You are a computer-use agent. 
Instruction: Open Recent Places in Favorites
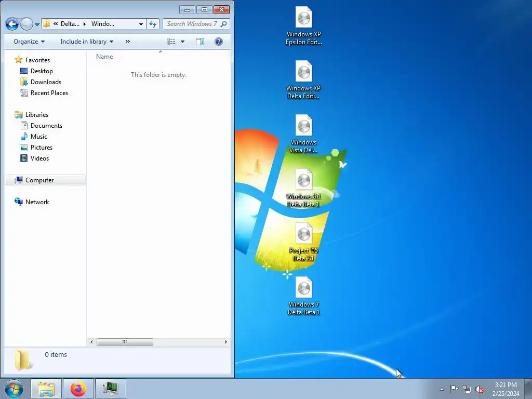click(44, 92)
